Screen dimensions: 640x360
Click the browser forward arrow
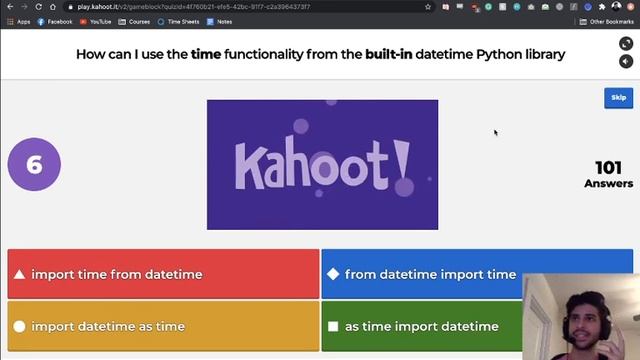24,7
